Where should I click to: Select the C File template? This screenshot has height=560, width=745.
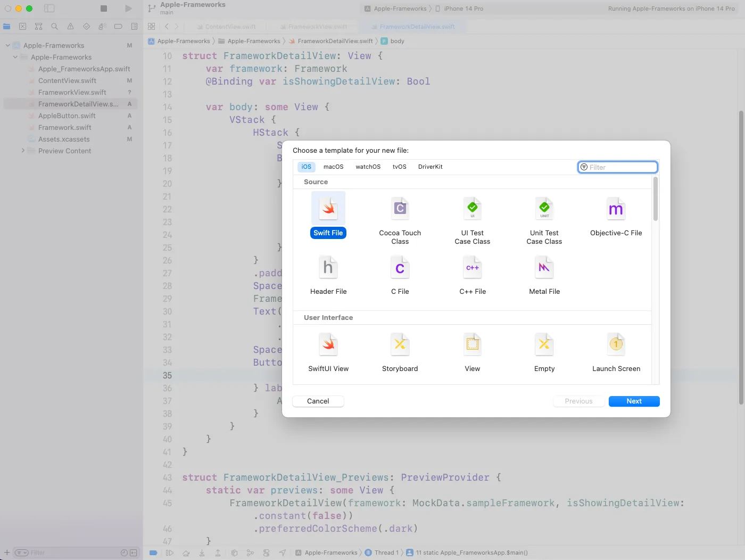(x=400, y=267)
